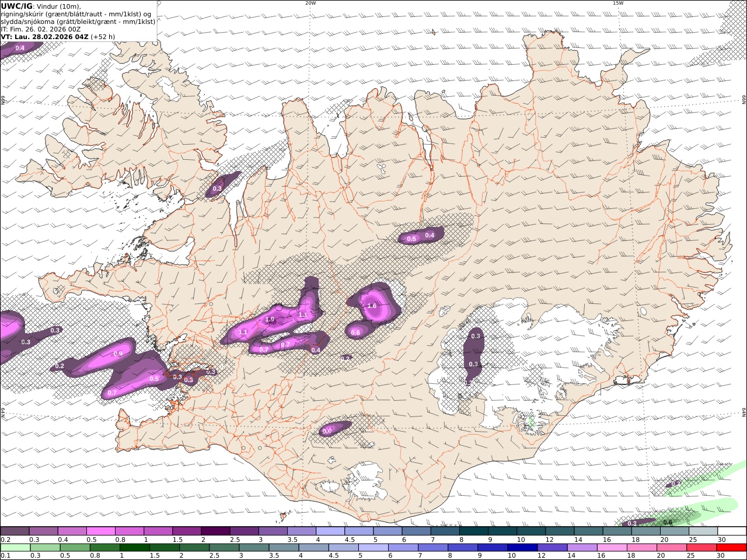Select the '4.5' tick label in the upper legend row
Screen dimensions: 747x560
350,540
